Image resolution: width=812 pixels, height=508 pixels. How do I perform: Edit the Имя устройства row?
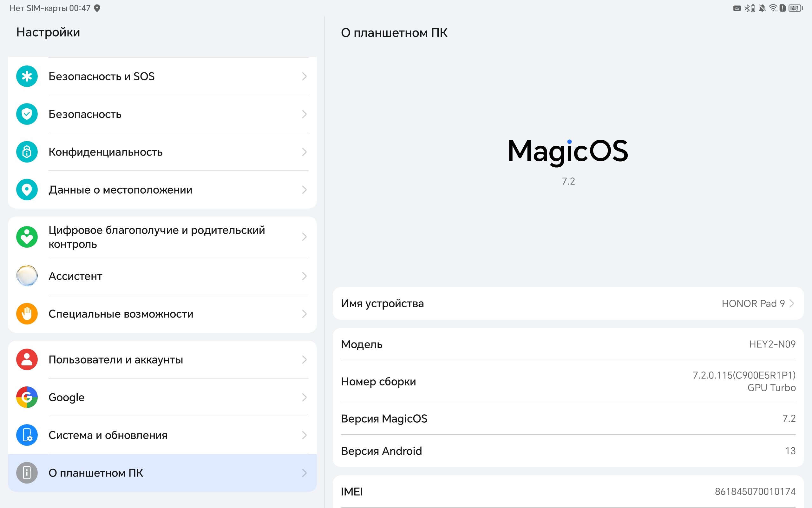pyautogui.click(x=568, y=304)
